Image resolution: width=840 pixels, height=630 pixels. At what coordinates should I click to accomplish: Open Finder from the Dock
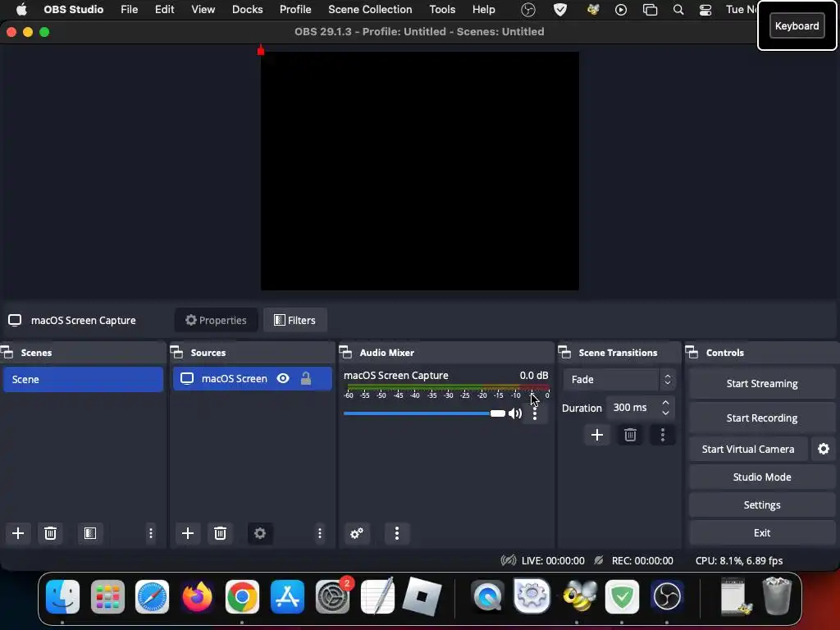point(62,596)
